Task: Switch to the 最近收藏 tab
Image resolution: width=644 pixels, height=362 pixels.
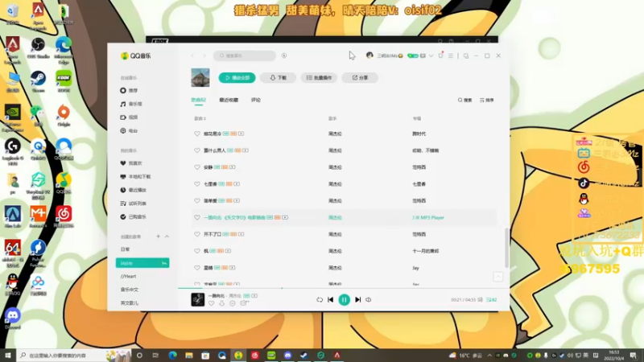Action: (229, 100)
